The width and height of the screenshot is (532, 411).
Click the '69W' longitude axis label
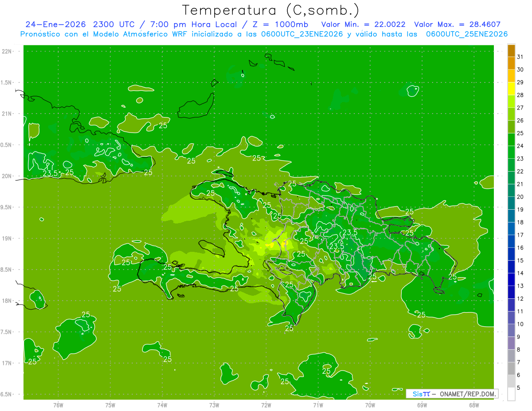[x=422, y=406]
